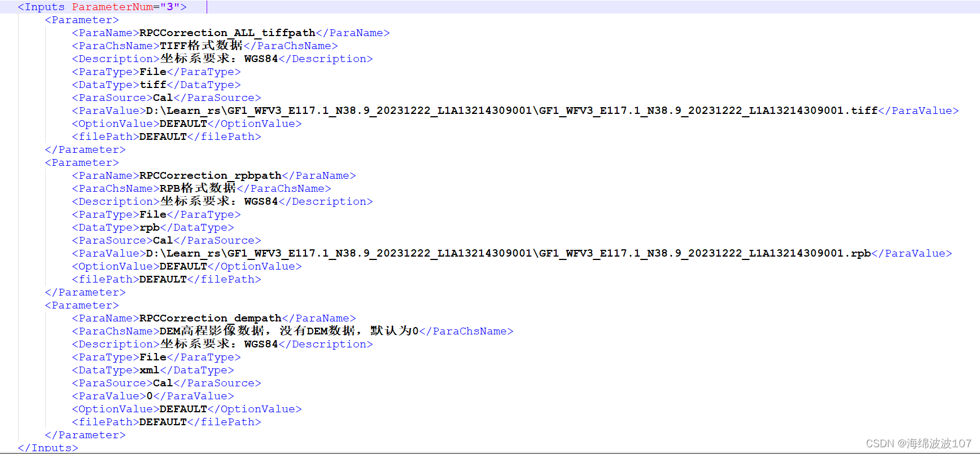The height and width of the screenshot is (454, 980).
Task: Click the filePath DEFAULT under the dempath parameter
Action: (163, 422)
